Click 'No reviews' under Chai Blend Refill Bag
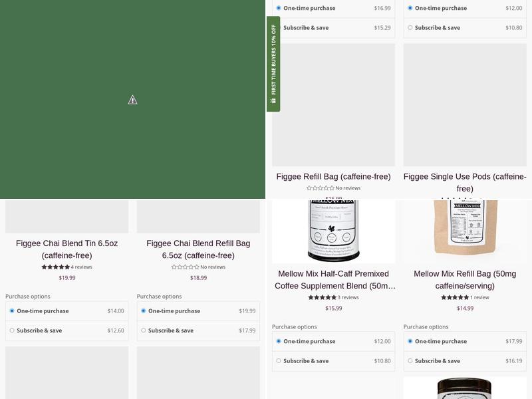Viewport: 532px width, 399px height. 213,267
